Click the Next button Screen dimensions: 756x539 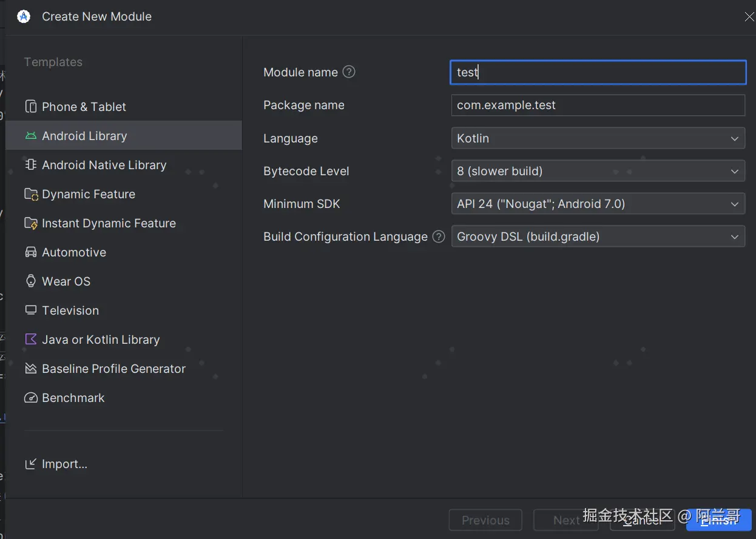click(x=566, y=520)
